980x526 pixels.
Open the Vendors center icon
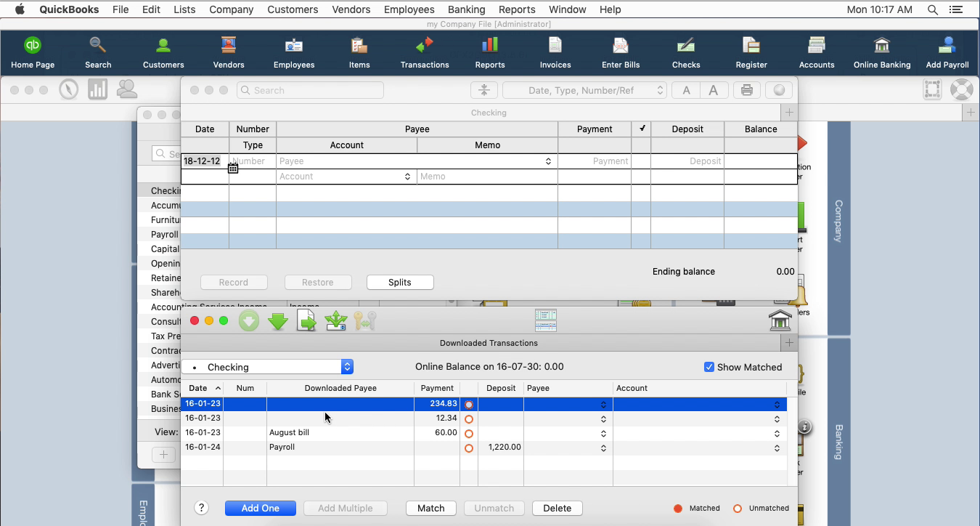[229, 52]
